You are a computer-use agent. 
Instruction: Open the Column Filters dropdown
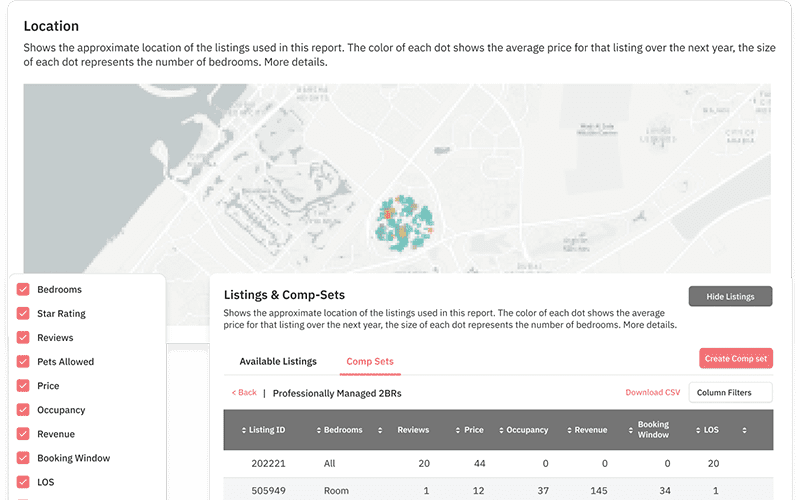pyautogui.click(x=730, y=393)
